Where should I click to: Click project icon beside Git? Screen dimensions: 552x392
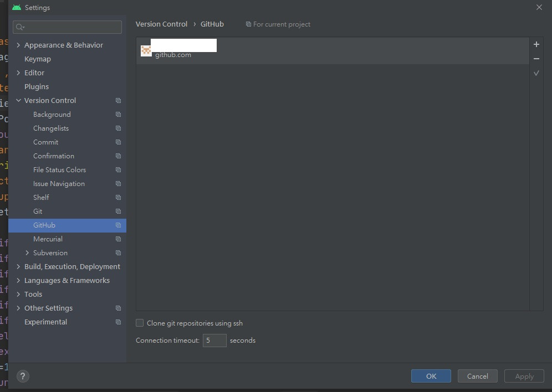tap(118, 212)
